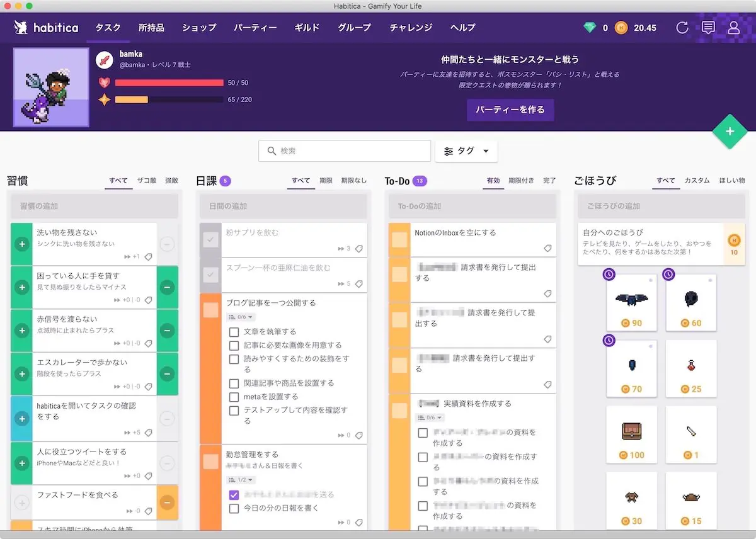Check off 関連記事や商品を設置する item
The image size is (756, 539).
(234, 383)
